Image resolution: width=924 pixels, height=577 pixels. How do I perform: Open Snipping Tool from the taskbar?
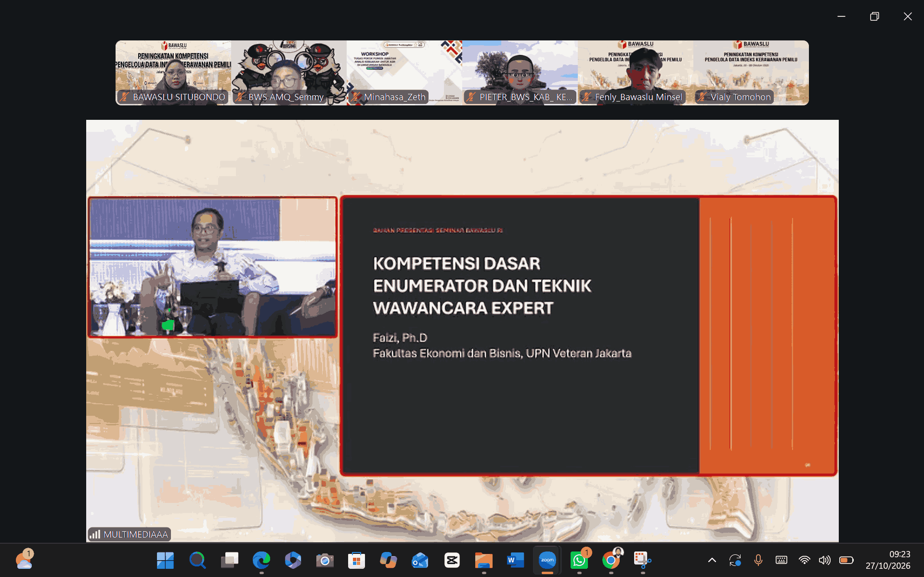642,560
